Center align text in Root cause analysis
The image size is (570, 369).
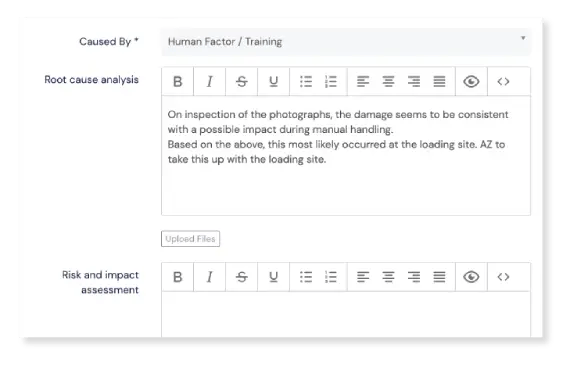pyautogui.click(x=388, y=81)
